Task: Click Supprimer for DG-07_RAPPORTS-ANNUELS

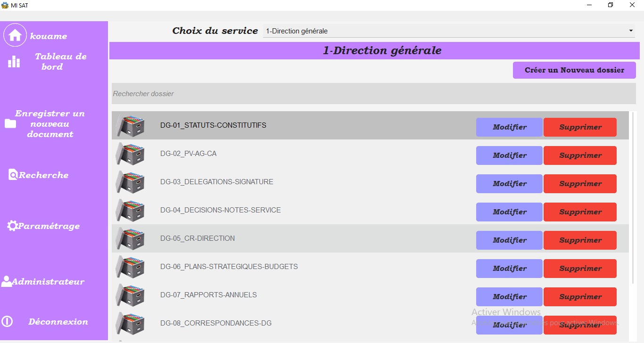Action: pyautogui.click(x=580, y=297)
